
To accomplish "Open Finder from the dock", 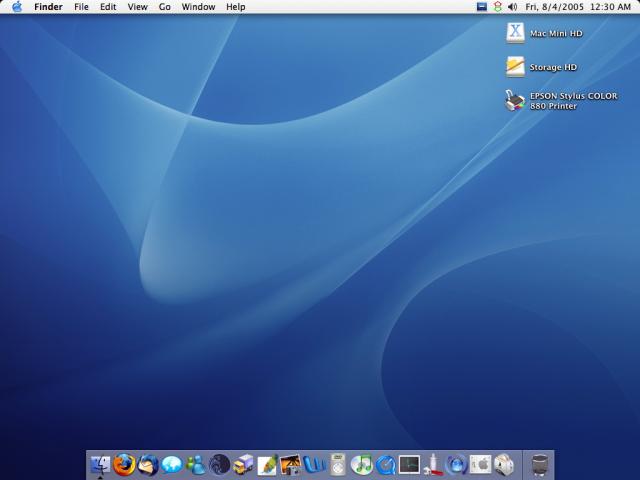I will tap(100, 464).
